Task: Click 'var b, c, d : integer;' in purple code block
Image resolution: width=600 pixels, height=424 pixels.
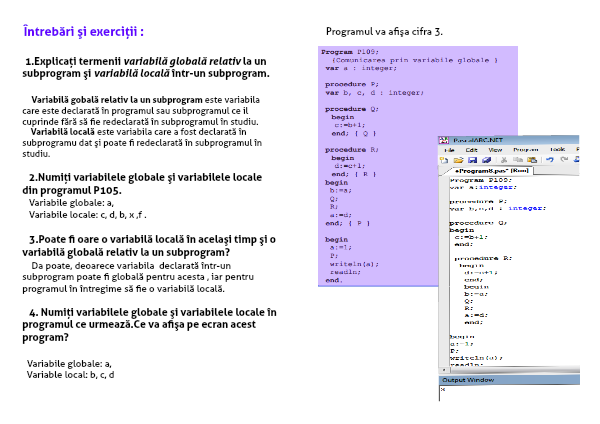Action: click(x=374, y=93)
